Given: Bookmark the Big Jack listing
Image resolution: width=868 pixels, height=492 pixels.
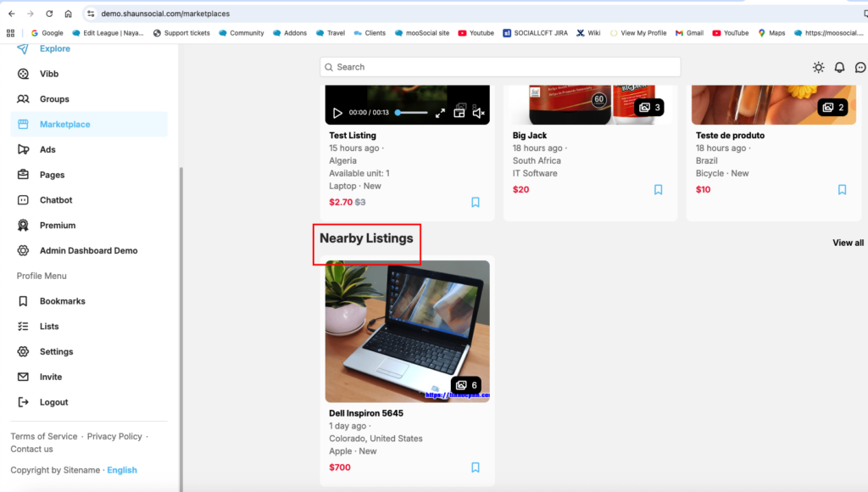Looking at the screenshot, I should click(659, 190).
